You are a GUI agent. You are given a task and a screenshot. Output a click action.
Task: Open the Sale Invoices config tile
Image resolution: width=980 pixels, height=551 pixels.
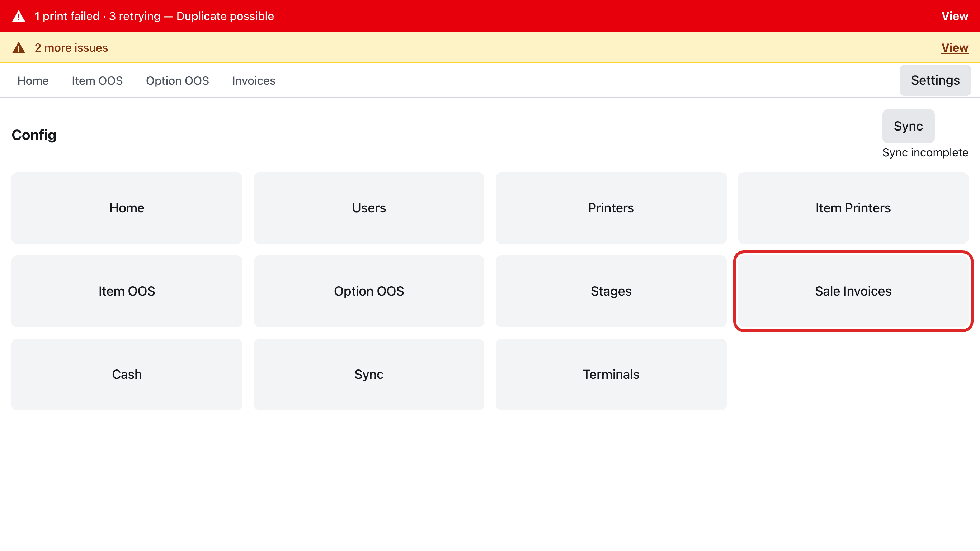pos(853,291)
